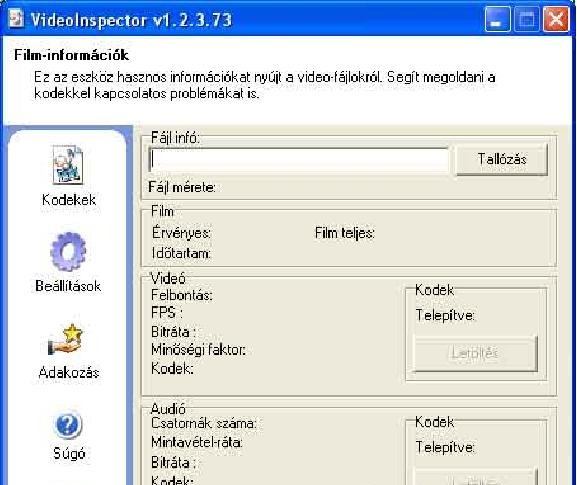Maximize the VideoInspector window
Viewport: 577px width, 485px height.
point(527,19)
